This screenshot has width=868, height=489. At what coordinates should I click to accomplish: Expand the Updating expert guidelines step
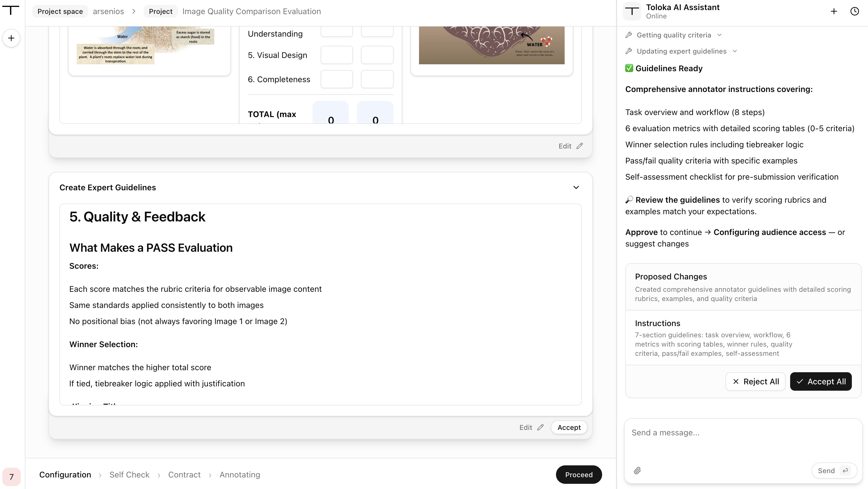pos(682,51)
